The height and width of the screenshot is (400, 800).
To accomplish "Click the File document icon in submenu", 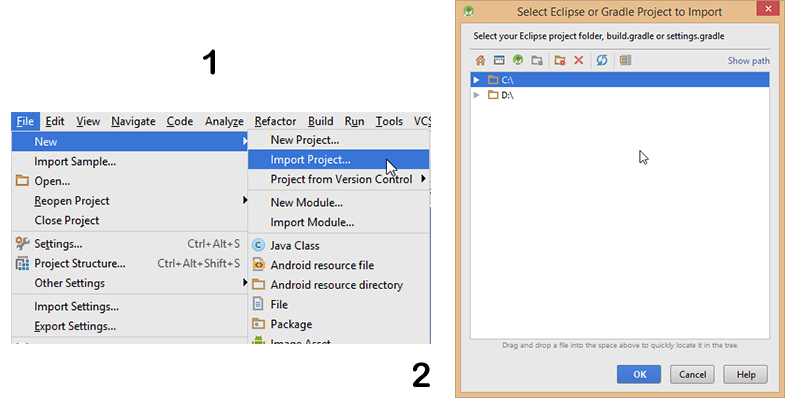I will [258, 305].
